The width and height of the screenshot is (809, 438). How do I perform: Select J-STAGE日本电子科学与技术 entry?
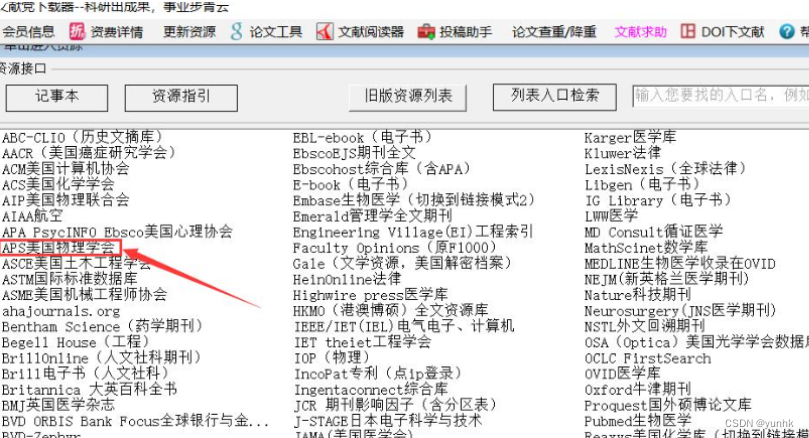(388, 421)
